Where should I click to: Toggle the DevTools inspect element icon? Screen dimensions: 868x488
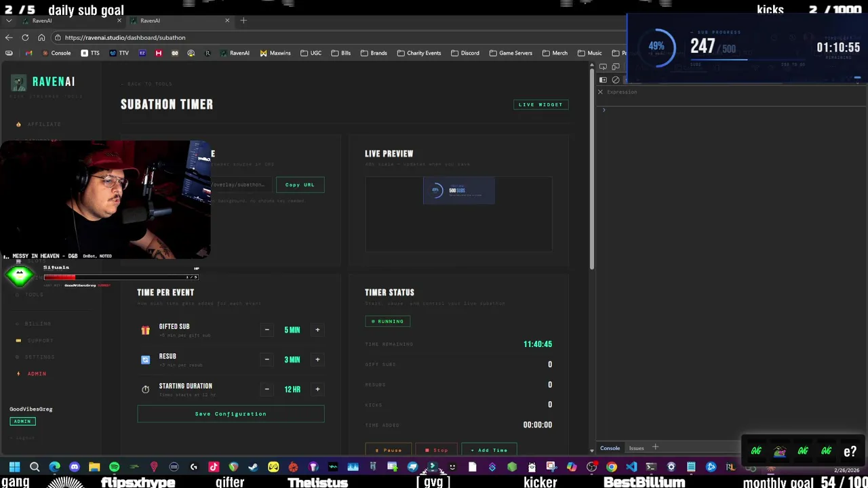click(603, 66)
